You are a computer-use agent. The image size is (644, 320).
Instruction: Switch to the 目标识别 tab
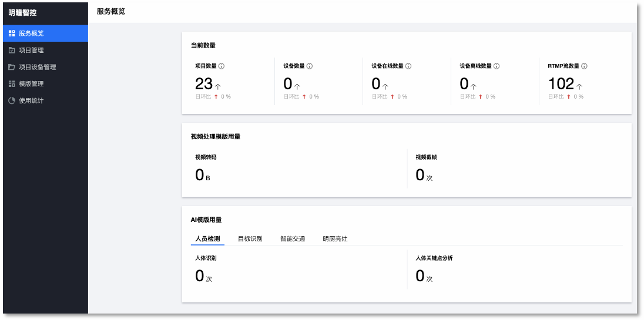(250, 239)
